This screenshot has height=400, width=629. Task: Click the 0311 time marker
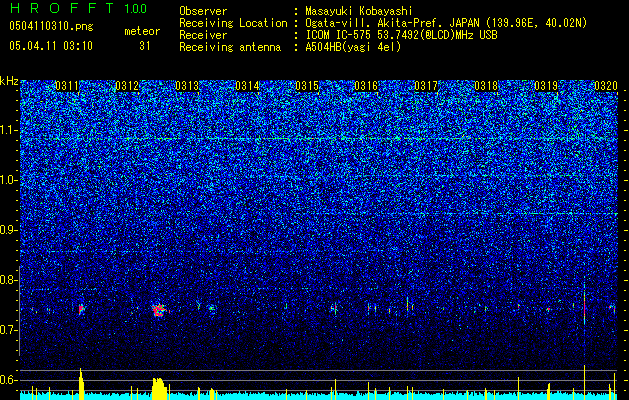[67, 86]
